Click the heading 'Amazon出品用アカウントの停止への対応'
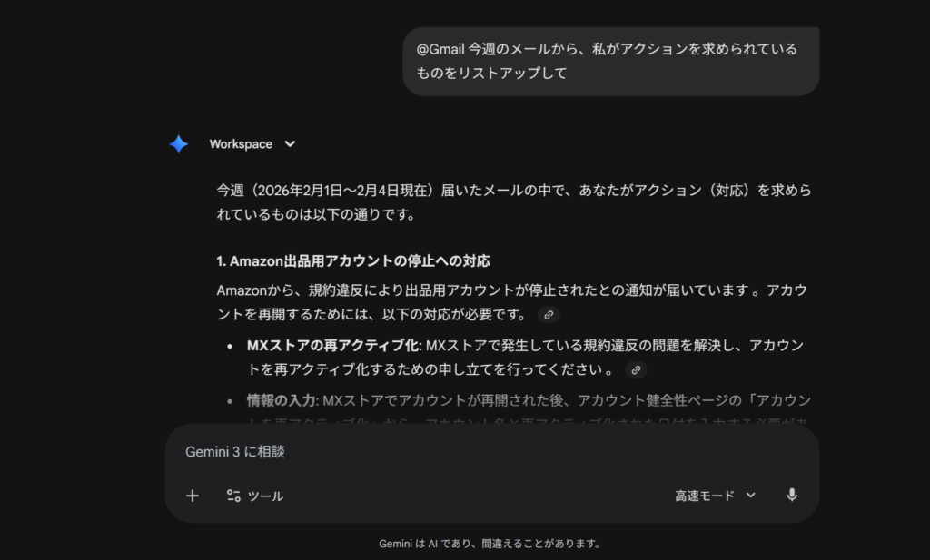 353,261
